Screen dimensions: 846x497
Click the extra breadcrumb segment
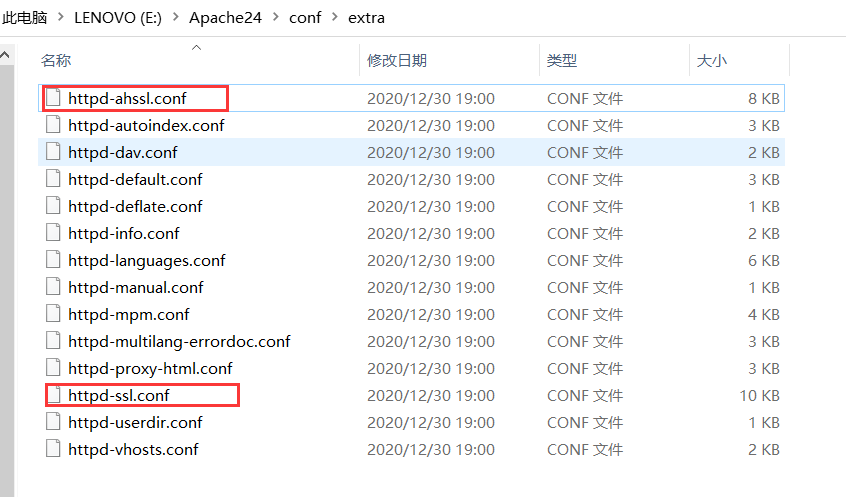pyautogui.click(x=366, y=17)
